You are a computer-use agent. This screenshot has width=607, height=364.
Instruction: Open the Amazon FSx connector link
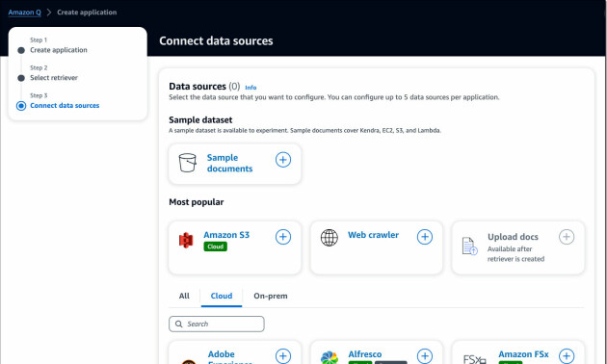click(x=523, y=354)
